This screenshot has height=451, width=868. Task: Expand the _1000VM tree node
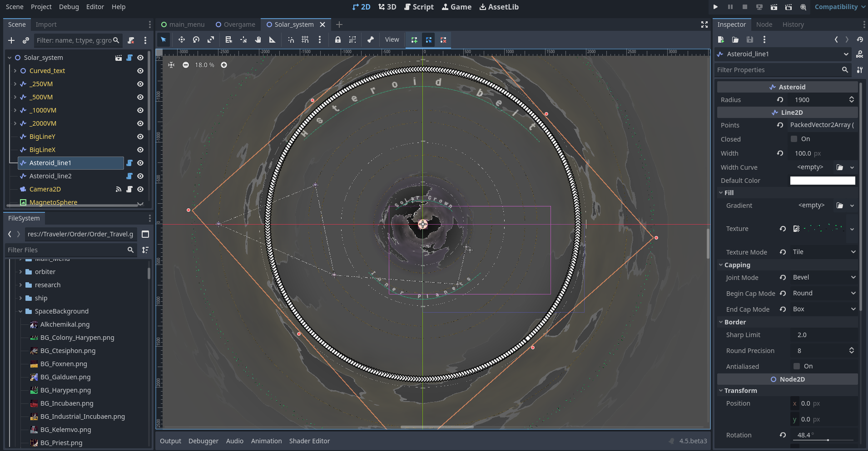coord(15,110)
